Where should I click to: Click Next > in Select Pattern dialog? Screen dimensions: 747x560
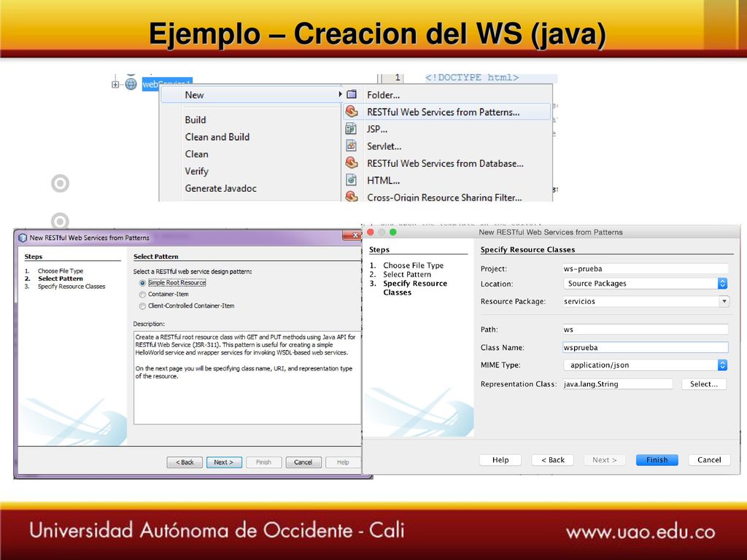click(224, 462)
